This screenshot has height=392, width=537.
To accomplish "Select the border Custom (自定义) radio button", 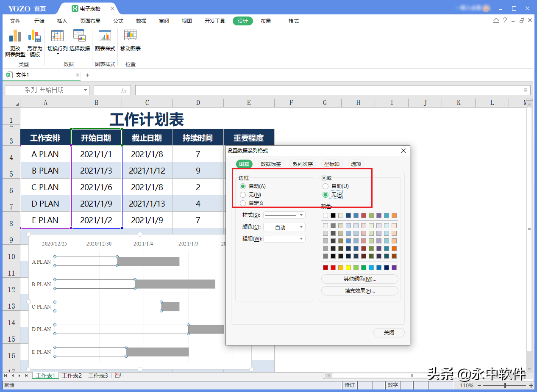I will (x=243, y=203).
